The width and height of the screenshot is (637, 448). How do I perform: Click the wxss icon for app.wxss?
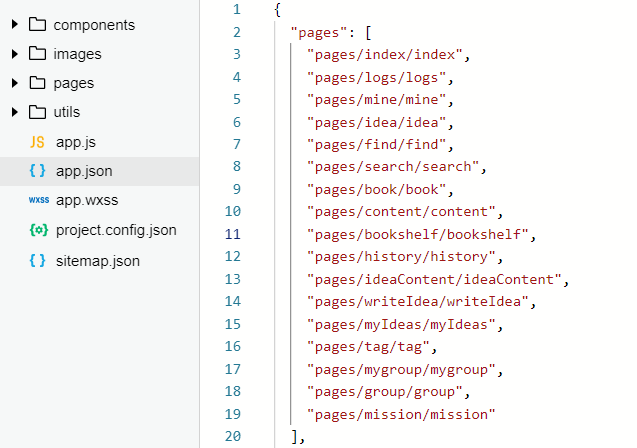(x=38, y=200)
